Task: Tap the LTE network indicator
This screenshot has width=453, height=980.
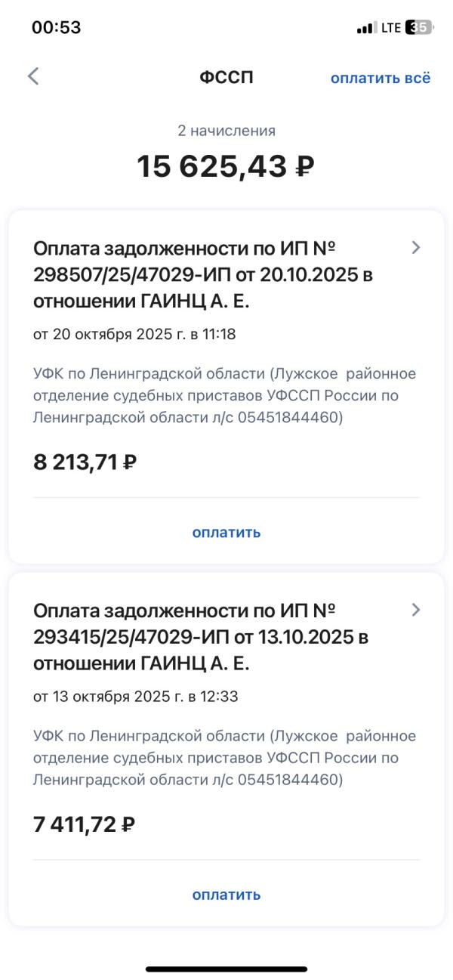Action: [391, 28]
